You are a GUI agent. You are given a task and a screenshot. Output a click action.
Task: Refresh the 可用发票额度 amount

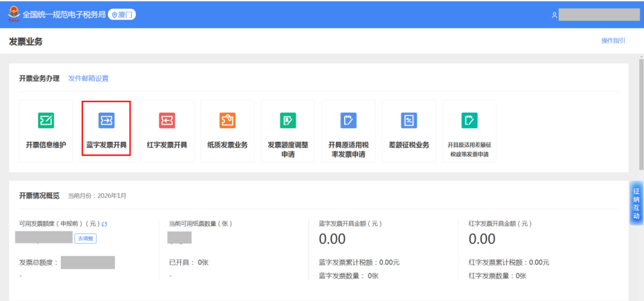(104, 224)
